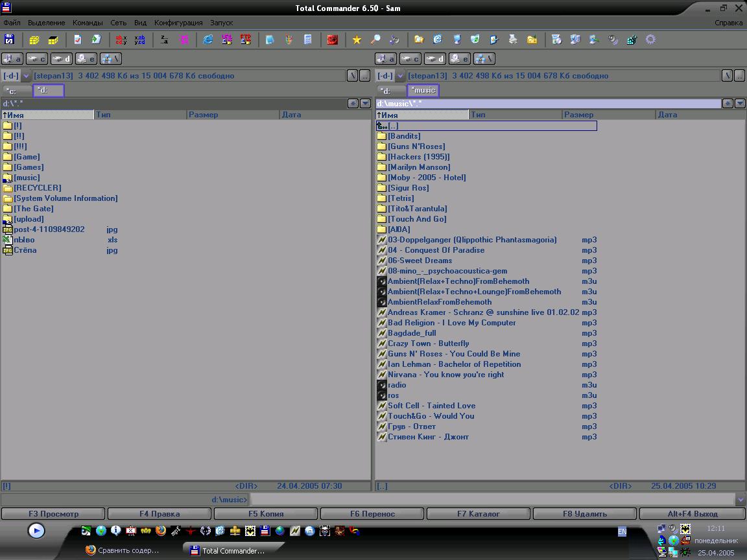Click the purple gear settings toolbar icon

650,40
